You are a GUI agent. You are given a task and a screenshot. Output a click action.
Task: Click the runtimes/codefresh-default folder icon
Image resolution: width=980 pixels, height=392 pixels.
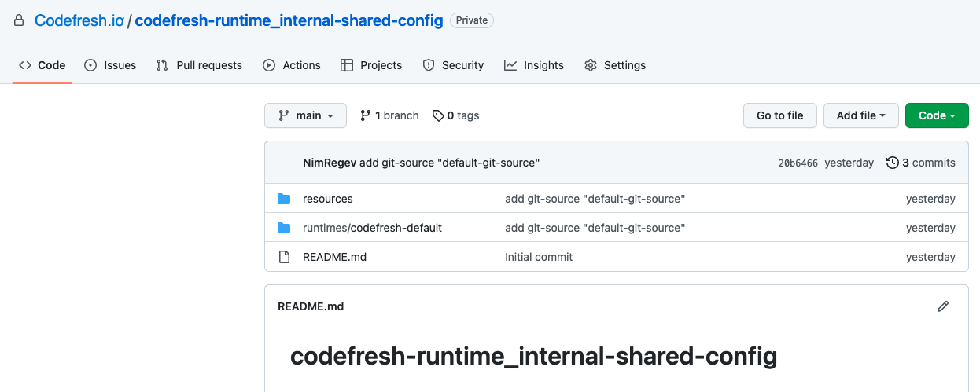pyautogui.click(x=284, y=228)
